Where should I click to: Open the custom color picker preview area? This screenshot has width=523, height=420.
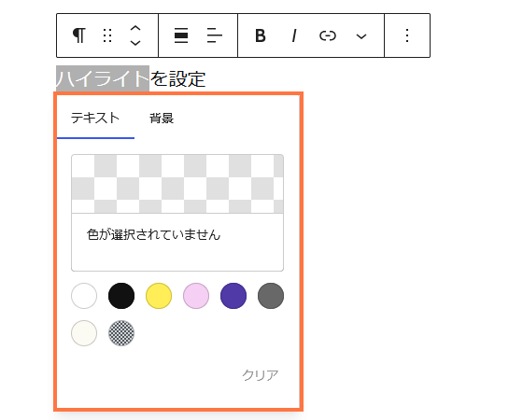(x=177, y=184)
